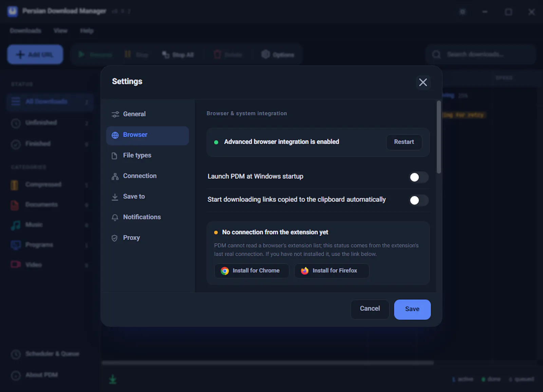Click the network icon for Connection settings
This screenshot has width=543, height=392.
coord(115,176)
